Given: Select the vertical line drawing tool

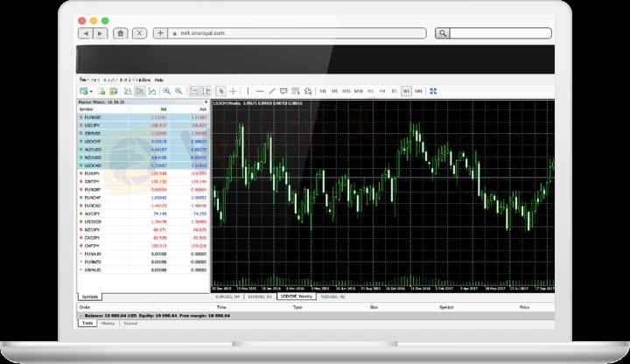Looking at the screenshot, I should (x=248, y=91).
